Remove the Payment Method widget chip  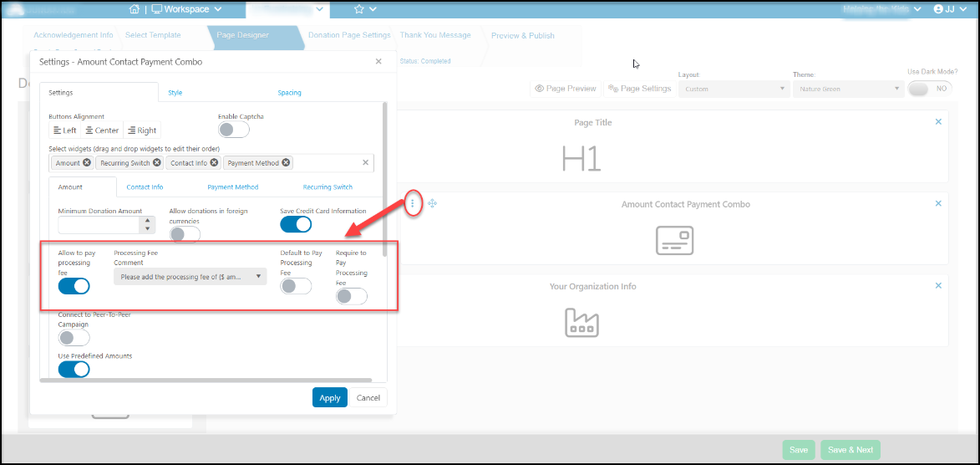286,163
